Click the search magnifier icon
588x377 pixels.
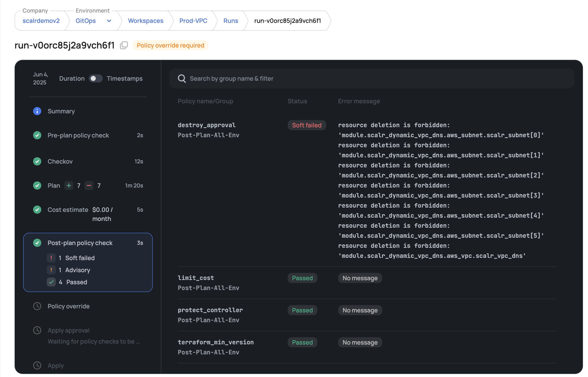click(182, 79)
